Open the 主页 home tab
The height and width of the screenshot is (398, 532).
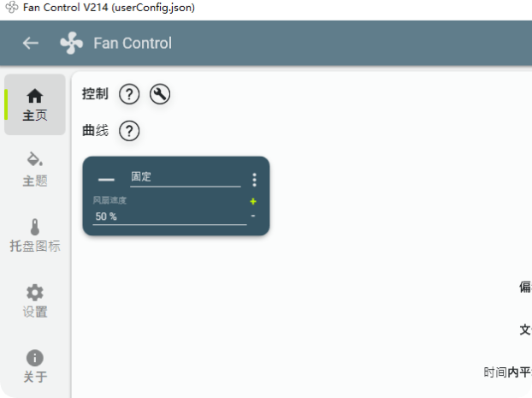tap(34, 104)
